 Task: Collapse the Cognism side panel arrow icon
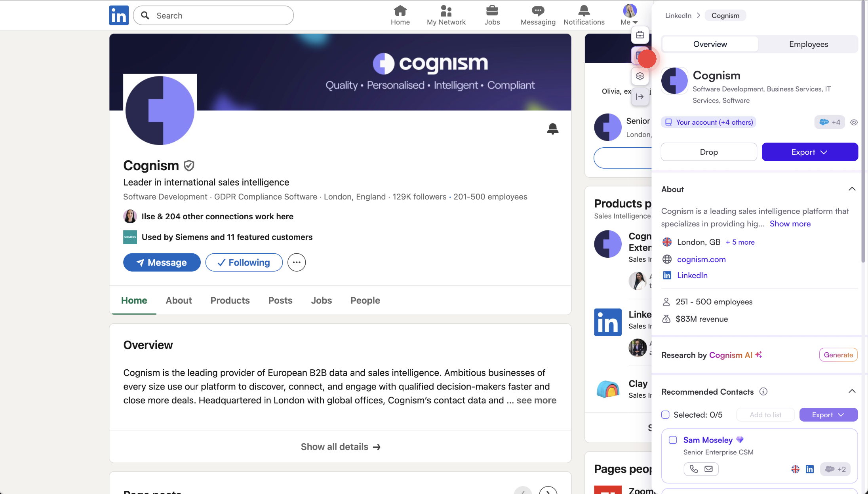(x=640, y=97)
